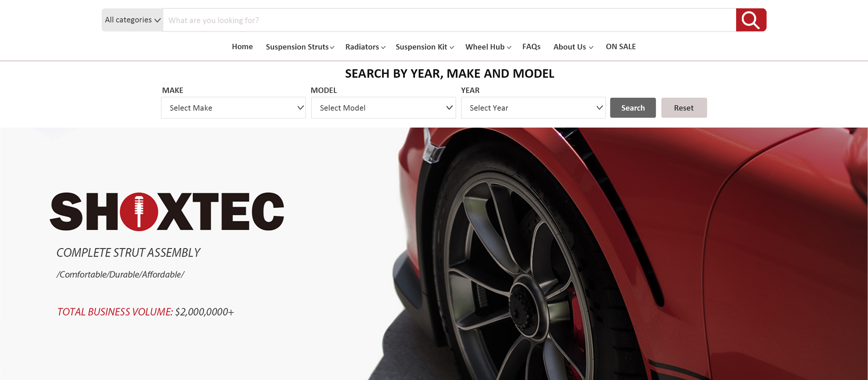
Task: Click the '/Comfortable/Durable/Affordable/' tagline
Action: pos(120,274)
